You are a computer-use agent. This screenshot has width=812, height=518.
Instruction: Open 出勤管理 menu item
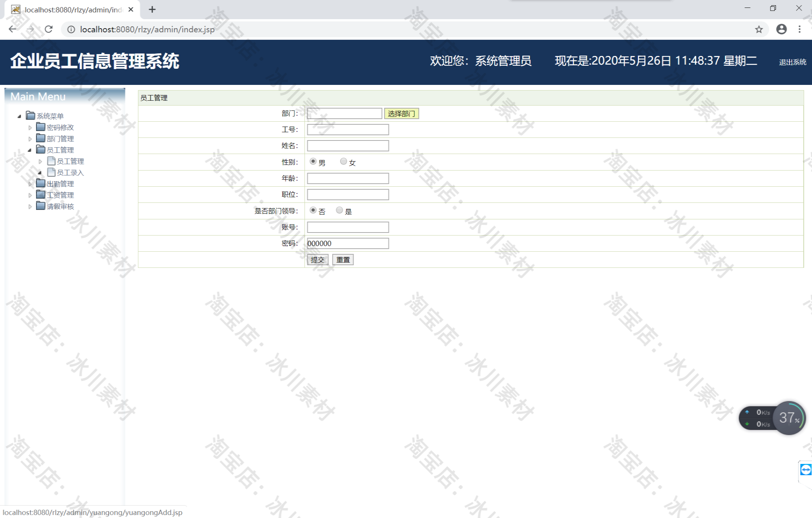pyautogui.click(x=60, y=184)
